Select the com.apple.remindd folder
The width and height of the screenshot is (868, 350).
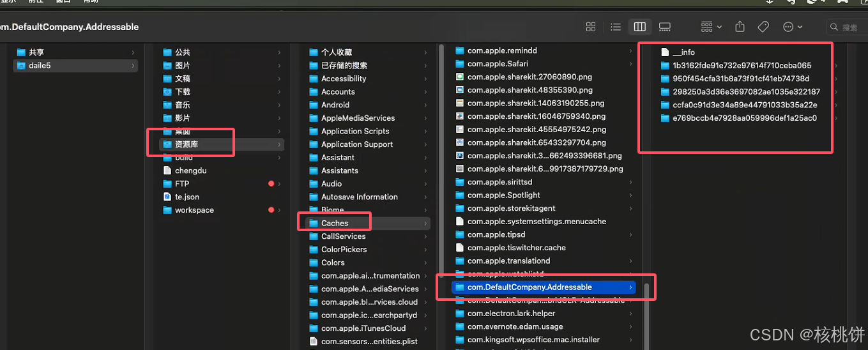click(544, 50)
